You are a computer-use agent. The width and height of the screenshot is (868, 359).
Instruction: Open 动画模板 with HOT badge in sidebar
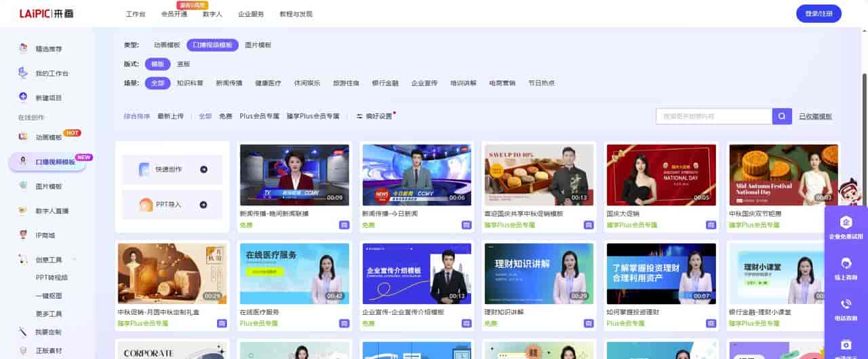point(47,136)
